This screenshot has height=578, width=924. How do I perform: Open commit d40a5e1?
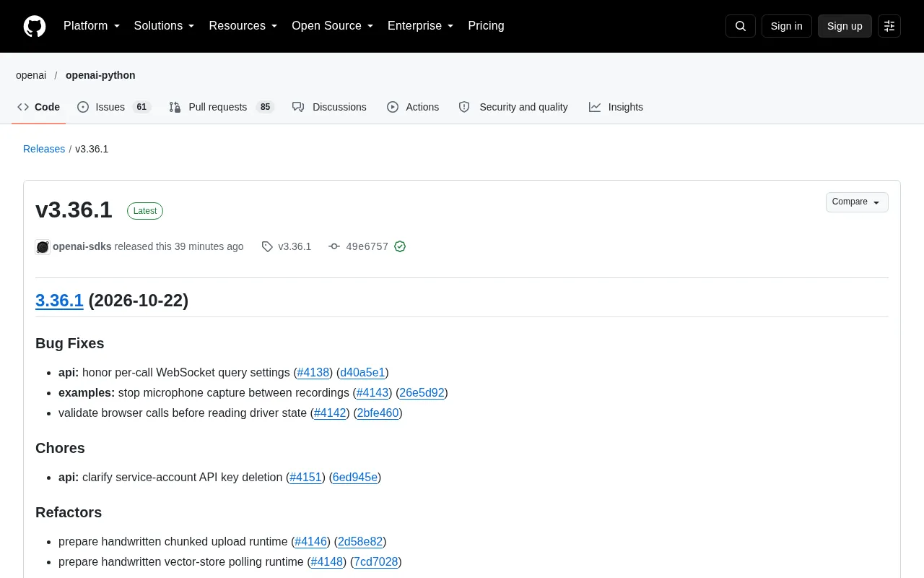tap(362, 373)
